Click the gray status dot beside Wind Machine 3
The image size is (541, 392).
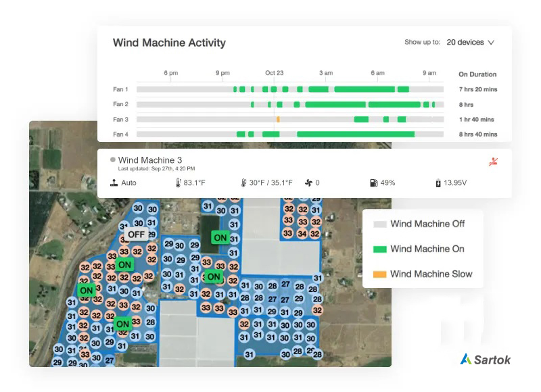tap(113, 160)
